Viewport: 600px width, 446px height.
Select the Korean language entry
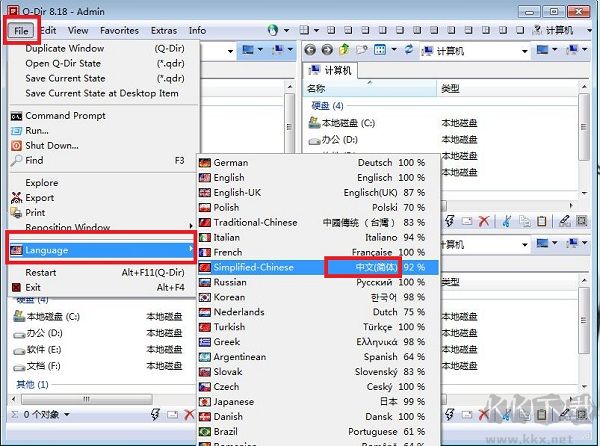(x=318, y=297)
